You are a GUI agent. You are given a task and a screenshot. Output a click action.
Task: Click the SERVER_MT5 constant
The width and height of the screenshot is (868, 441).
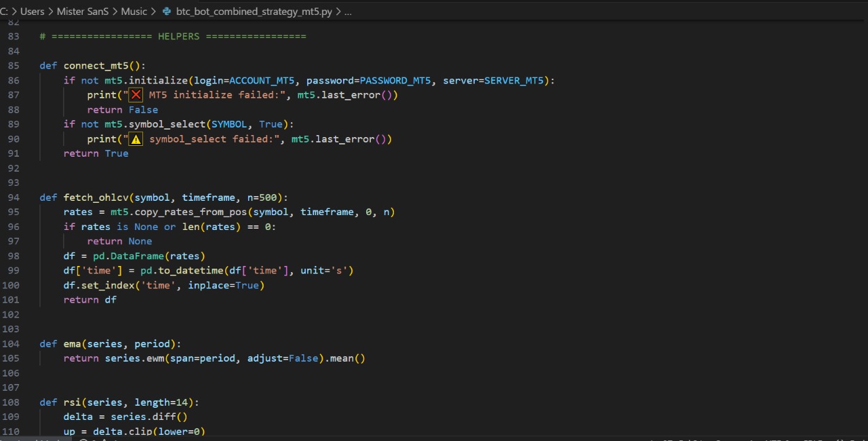point(514,81)
